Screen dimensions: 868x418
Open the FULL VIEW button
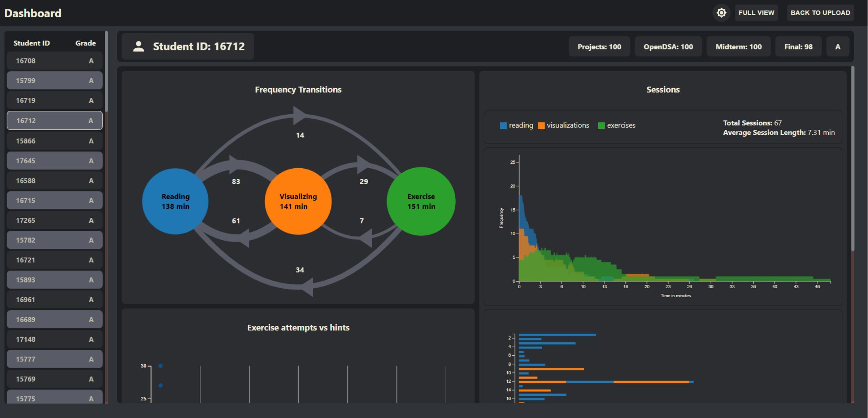[x=756, y=13]
